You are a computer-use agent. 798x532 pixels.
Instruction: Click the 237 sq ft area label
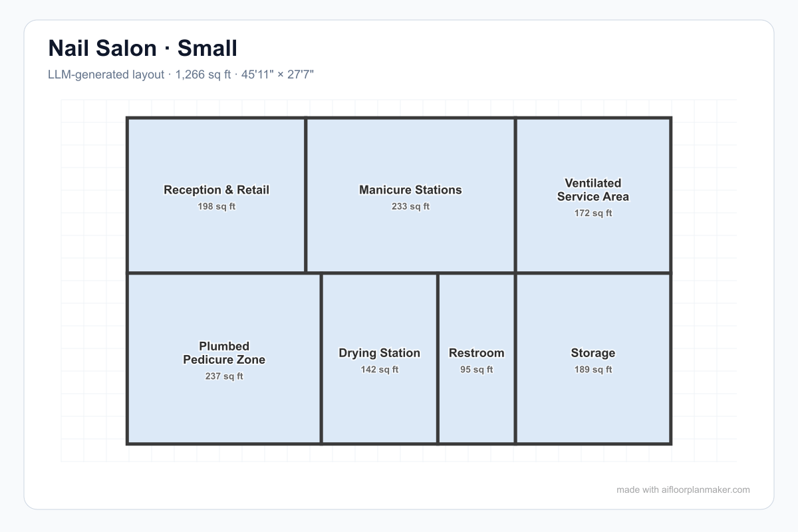click(x=224, y=376)
